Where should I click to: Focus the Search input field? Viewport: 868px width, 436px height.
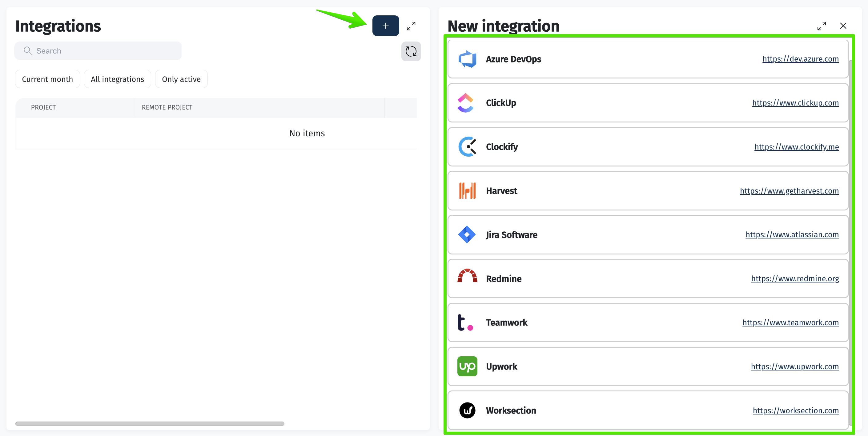(x=98, y=51)
